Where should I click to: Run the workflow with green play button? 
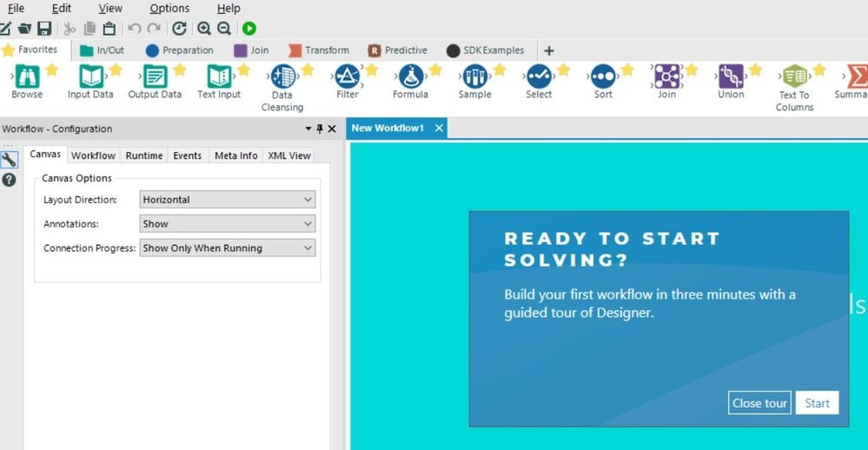249,29
